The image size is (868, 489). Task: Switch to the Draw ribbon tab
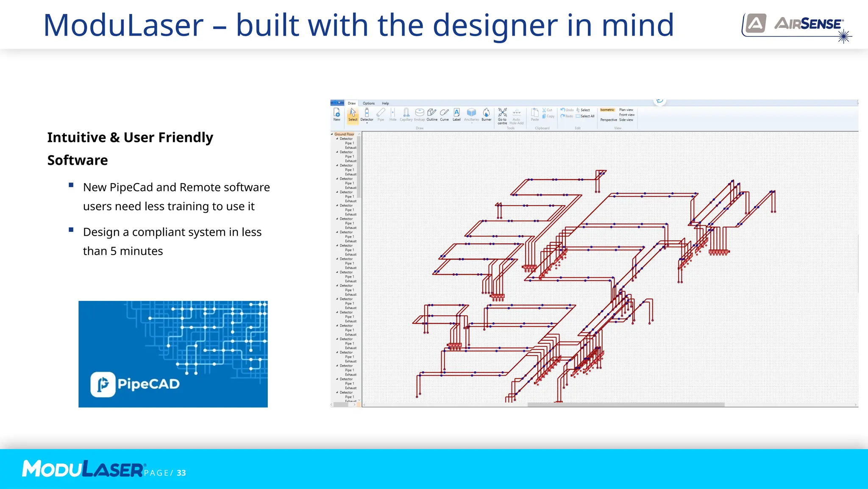[352, 103]
